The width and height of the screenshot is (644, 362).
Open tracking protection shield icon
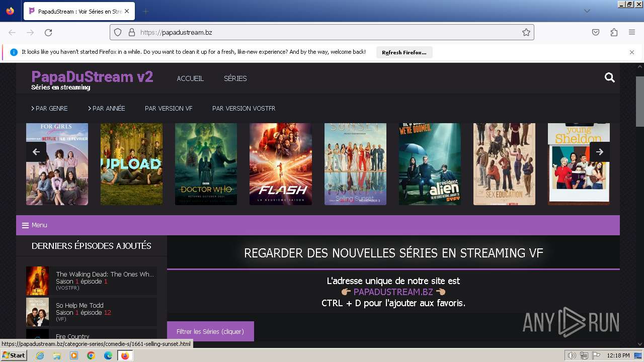(118, 32)
